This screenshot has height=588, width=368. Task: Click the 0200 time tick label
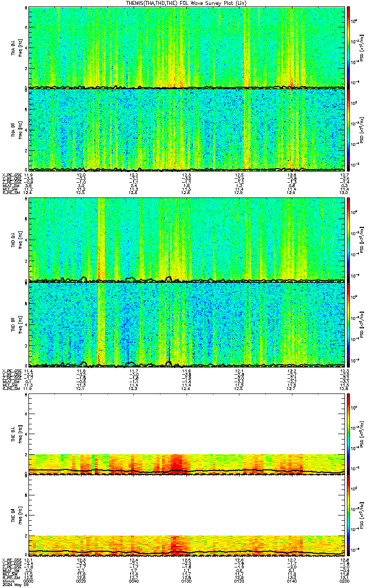[x=344, y=581]
